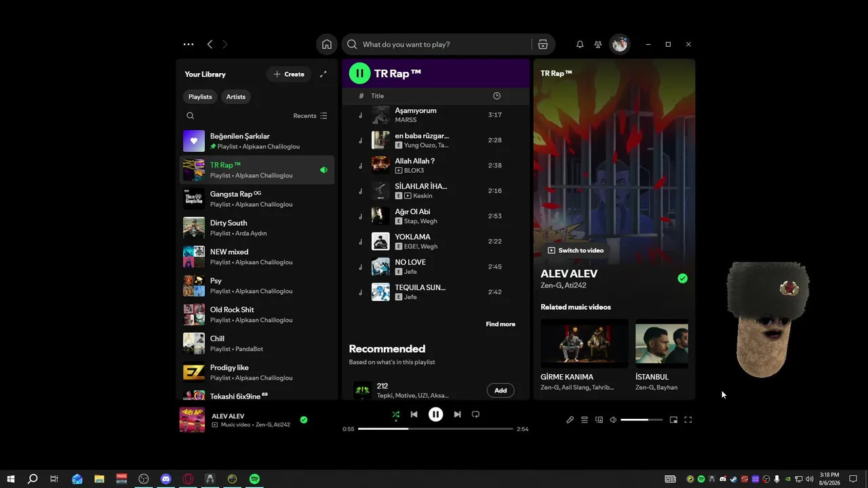The width and height of the screenshot is (868, 488).
Task: Play track NO LOVE by Jefe
Action: pos(435,266)
